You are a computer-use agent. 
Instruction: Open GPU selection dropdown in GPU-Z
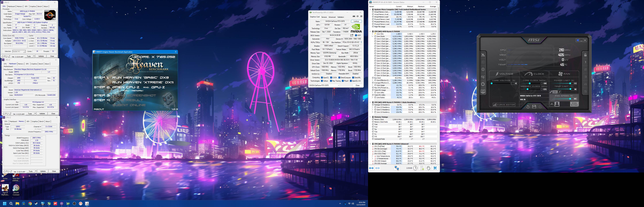324,85
